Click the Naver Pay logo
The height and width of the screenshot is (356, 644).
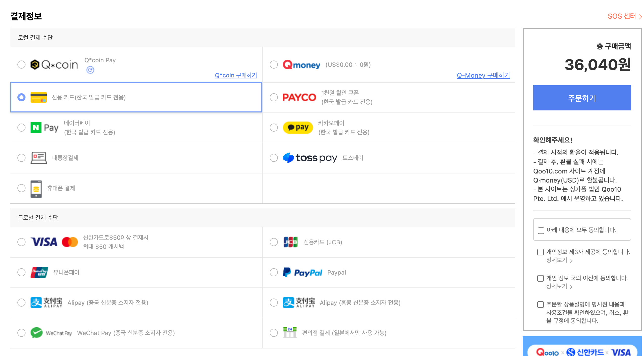point(44,128)
